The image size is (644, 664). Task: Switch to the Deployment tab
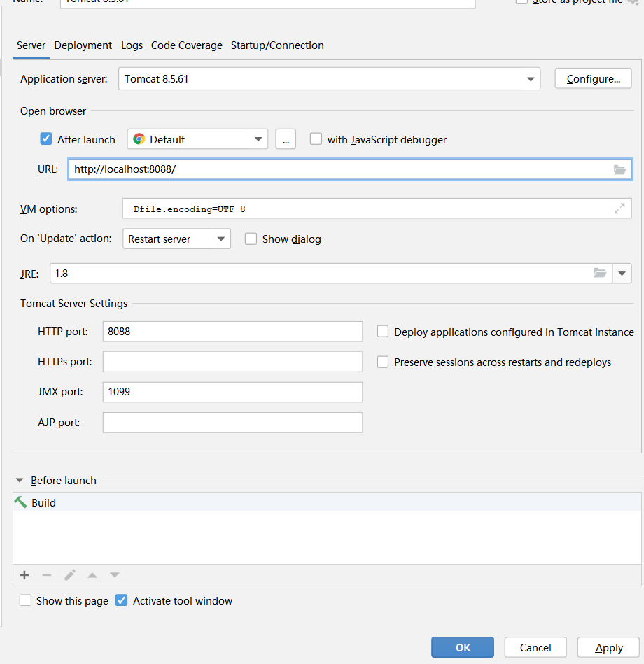click(83, 45)
